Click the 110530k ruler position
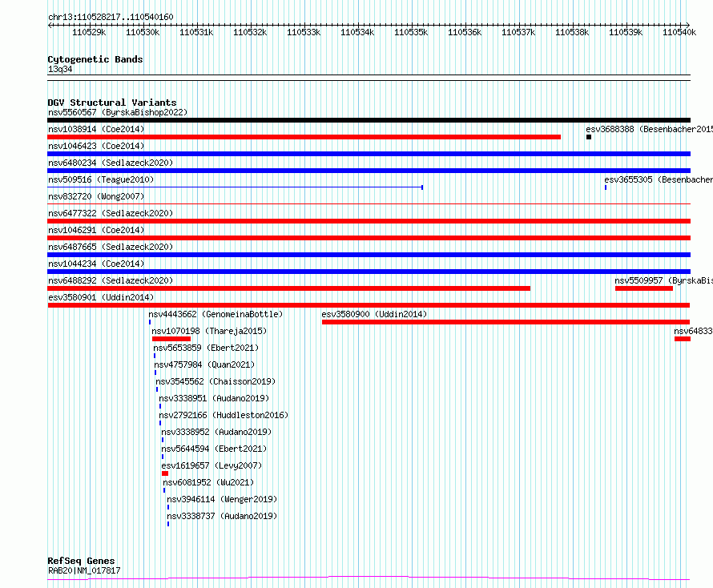The width and height of the screenshot is (713, 588). coord(143,32)
